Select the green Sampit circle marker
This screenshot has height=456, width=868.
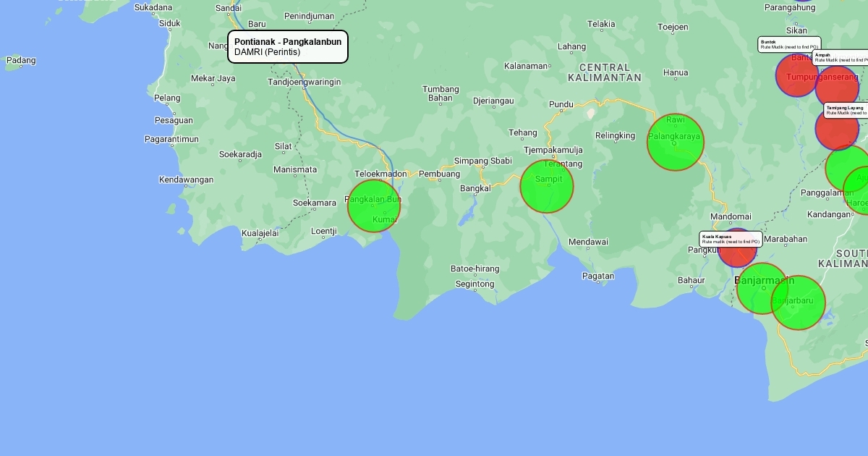tap(547, 187)
